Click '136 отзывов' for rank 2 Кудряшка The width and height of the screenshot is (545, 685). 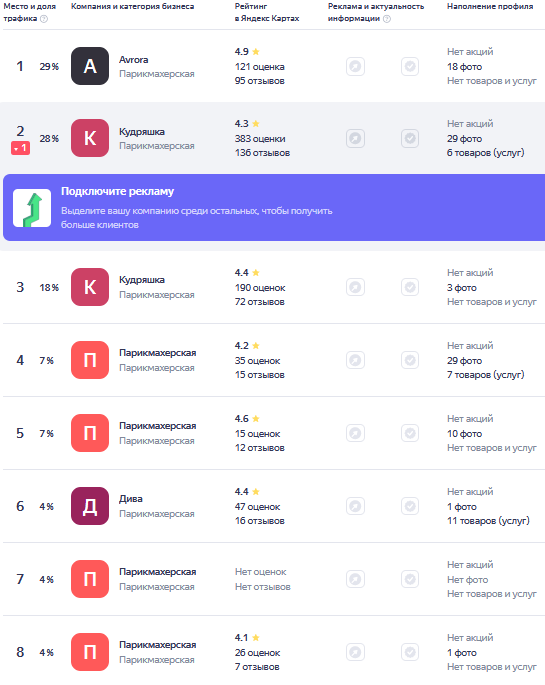pyautogui.click(x=262, y=153)
